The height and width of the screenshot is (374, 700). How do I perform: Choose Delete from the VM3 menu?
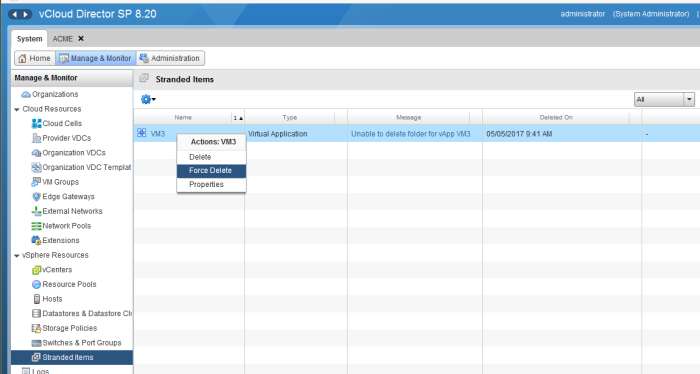(211, 157)
